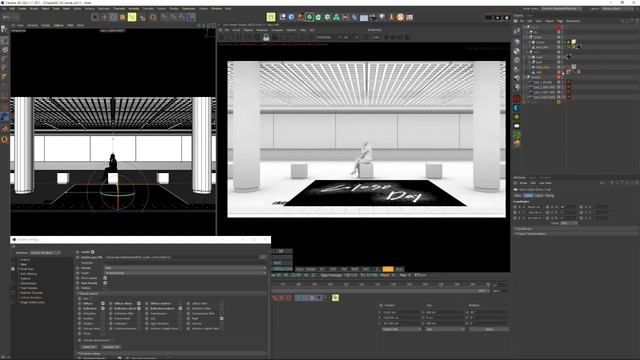Click the blue round icon in center toolbar
This screenshot has height=360, width=640.
(x=291, y=17)
